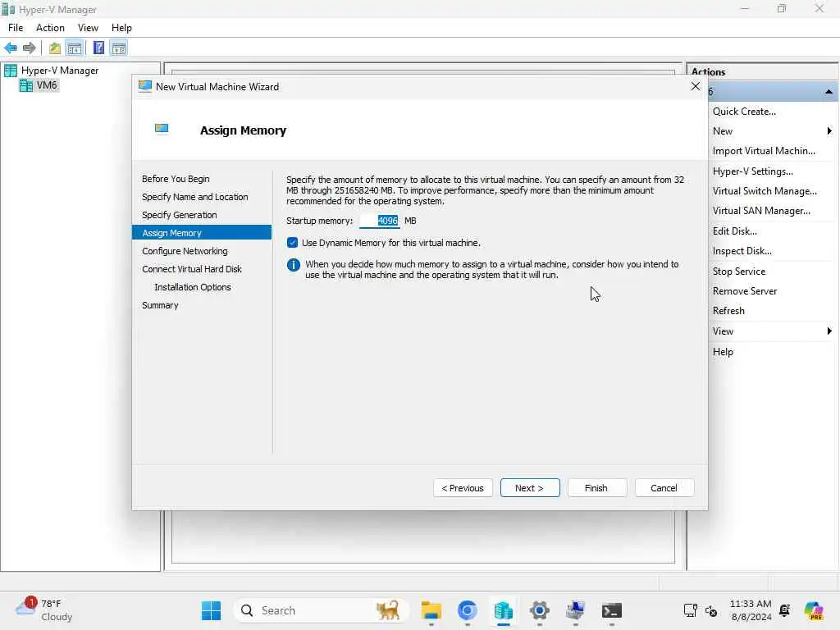Toggle the console tree toolbar icon
Viewport: 840px width, 630px height.
pyautogui.click(x=75, y=48)
